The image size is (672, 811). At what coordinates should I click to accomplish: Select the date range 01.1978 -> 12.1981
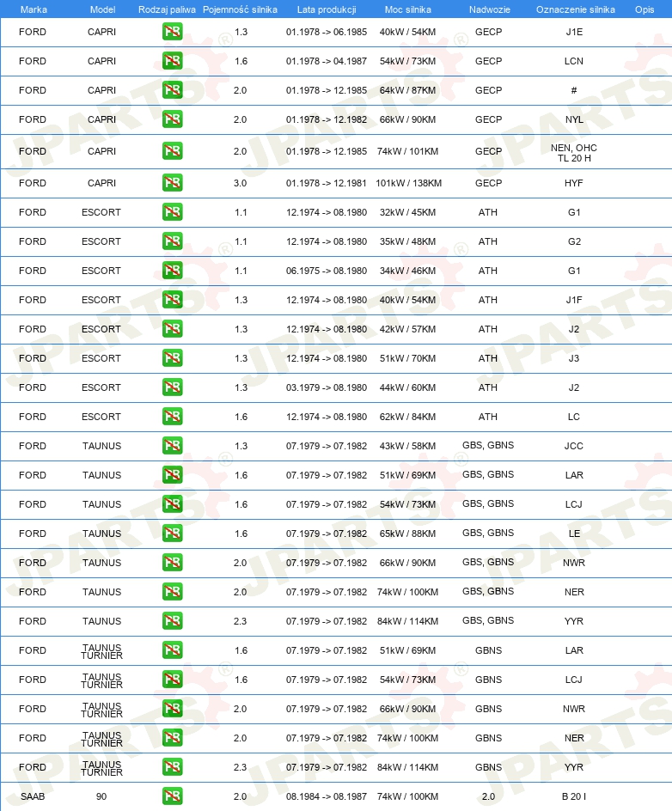click(x=327, y=183)
